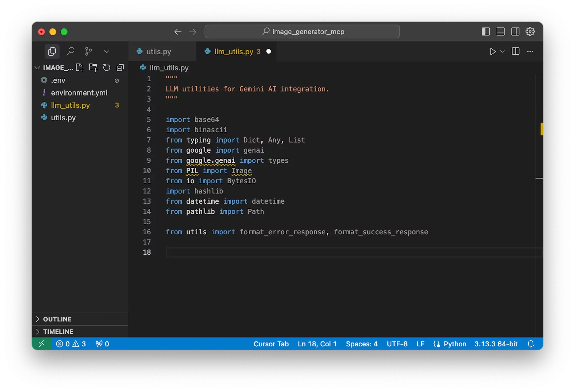Image resolution: width=575 pixels, height=392 pixels.
Task: Run the Python file
Action: pyautogui.click(x=493, y=51)
